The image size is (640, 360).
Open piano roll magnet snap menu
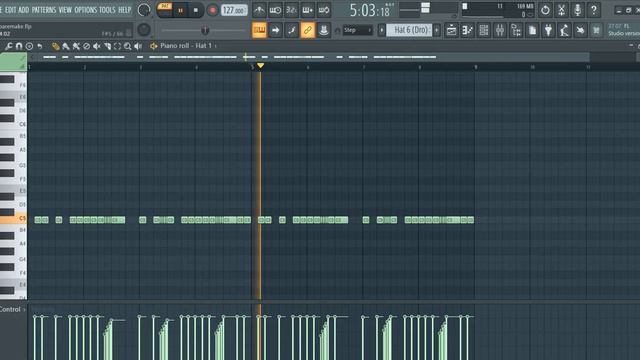click(19, 47)
